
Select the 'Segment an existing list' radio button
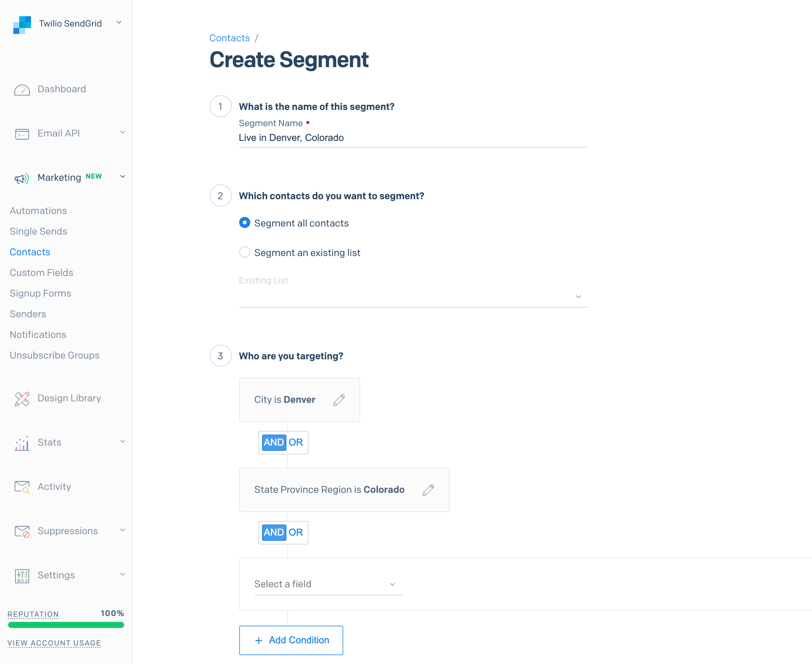(245, 252)
